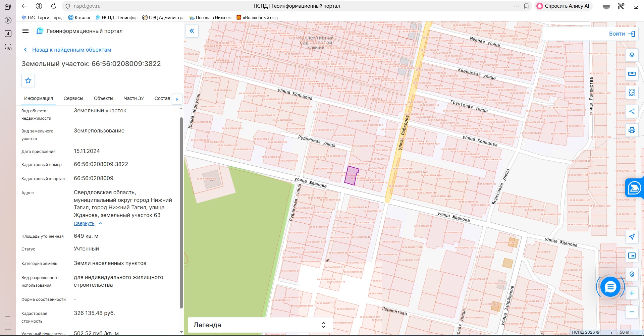Click the Войти login button
Image resolution: width=644 pixels, height=336 pixels.
622,34
